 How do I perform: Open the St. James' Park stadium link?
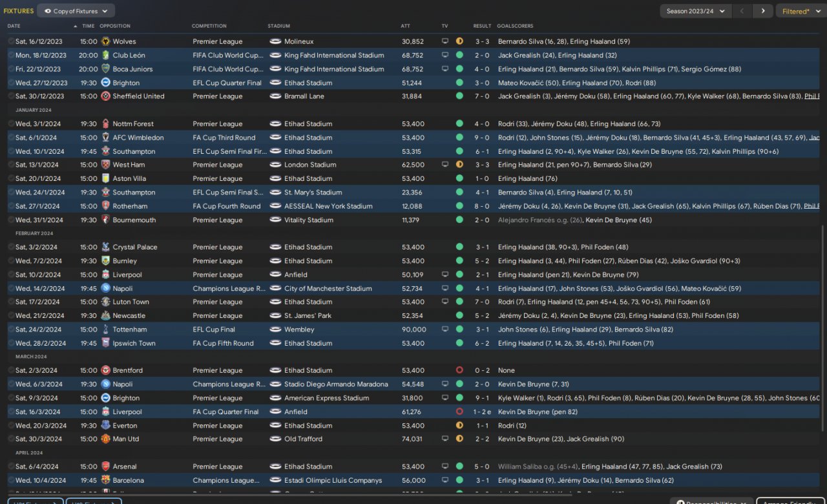(309, 316)
